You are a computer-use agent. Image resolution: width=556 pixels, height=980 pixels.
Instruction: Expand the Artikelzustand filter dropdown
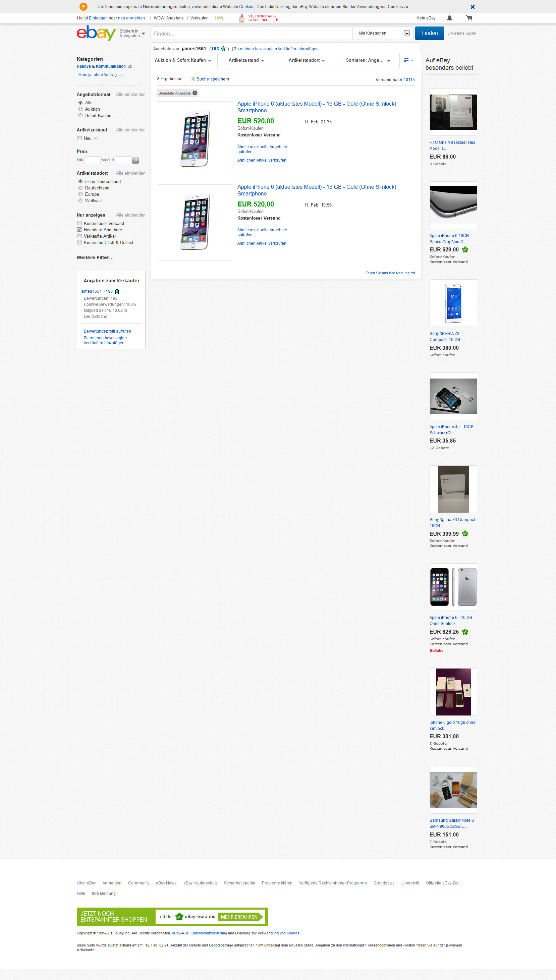point(246,60)
